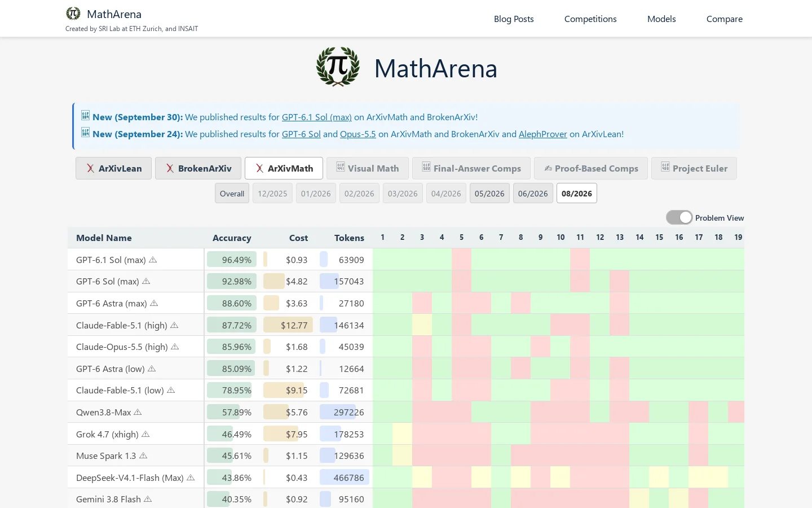This screenshot has width=812, height=508.
Task: Select the 12/2025 date filter
Action: 272,194
